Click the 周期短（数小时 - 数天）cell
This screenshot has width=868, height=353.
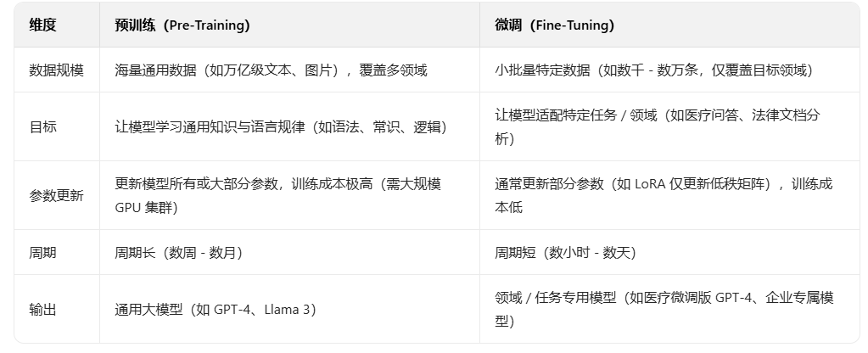point(565,253)
